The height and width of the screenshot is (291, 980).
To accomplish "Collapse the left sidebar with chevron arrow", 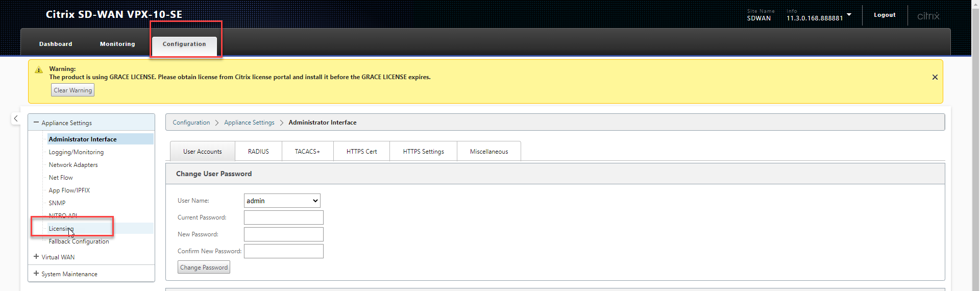I will (x=16, y=118).
